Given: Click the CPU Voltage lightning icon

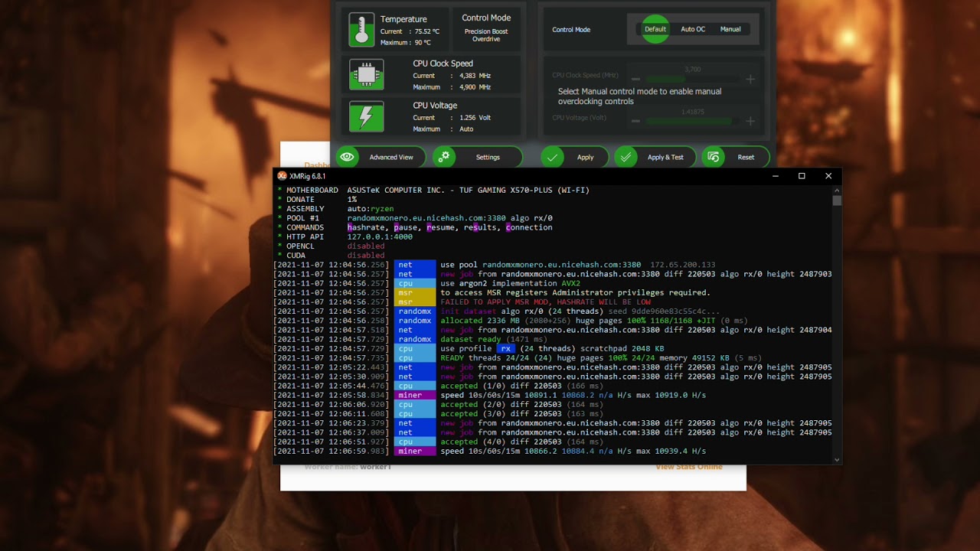Looking at the screenshot, I should click(367, 116).
